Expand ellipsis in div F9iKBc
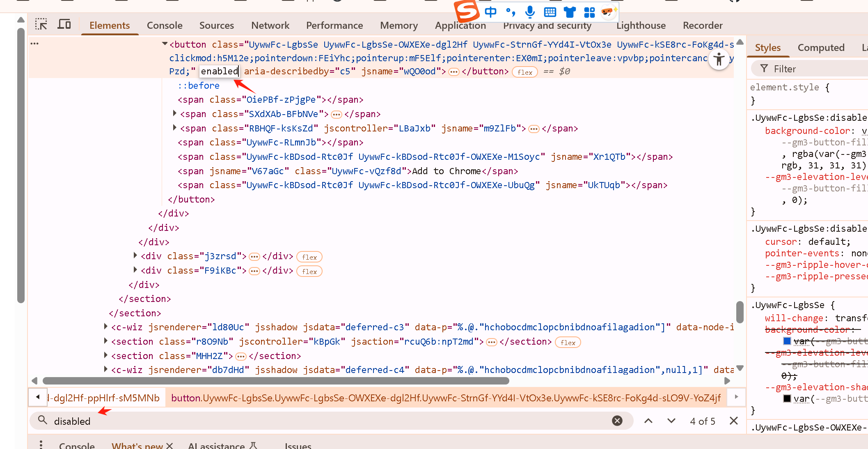The image size is (868, 449). (254, 271)
